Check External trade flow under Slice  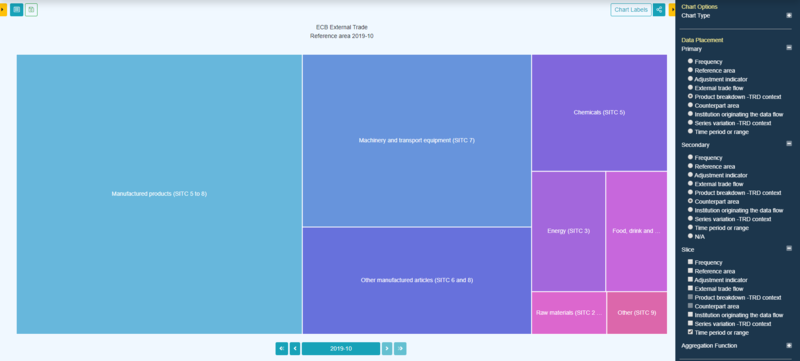690,288
